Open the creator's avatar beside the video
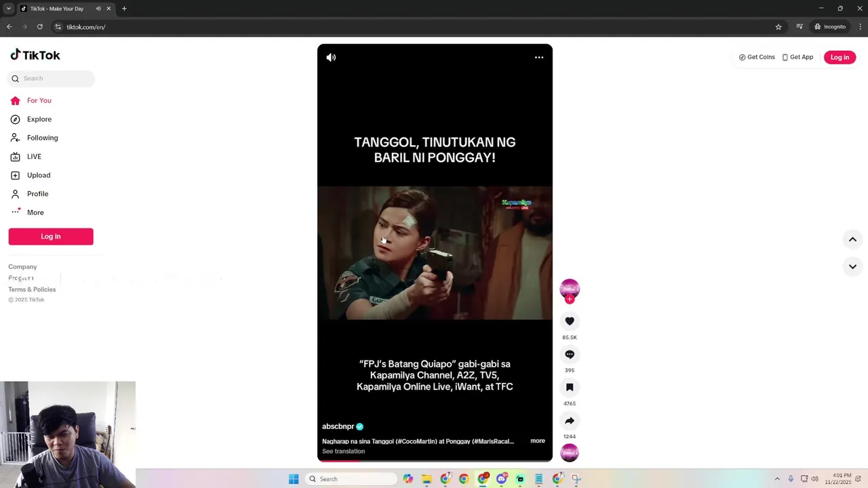The image size is (868, 488). (570, 289)
